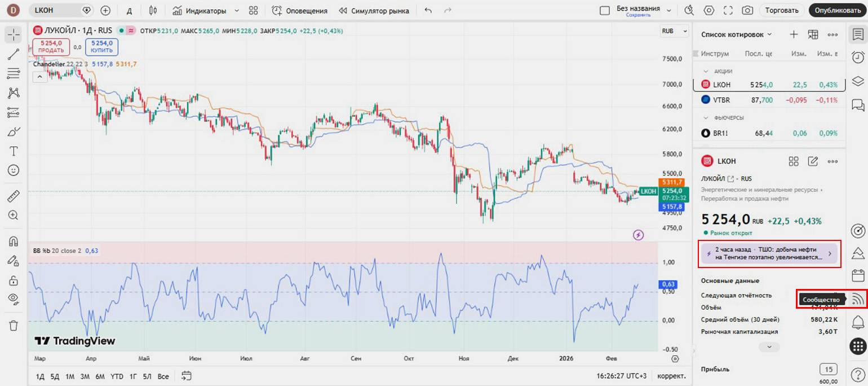Image resolution: width=868 pixels, height=386 pixels.
Task: Open the Индикаторы menu
Action: (206, 10)
